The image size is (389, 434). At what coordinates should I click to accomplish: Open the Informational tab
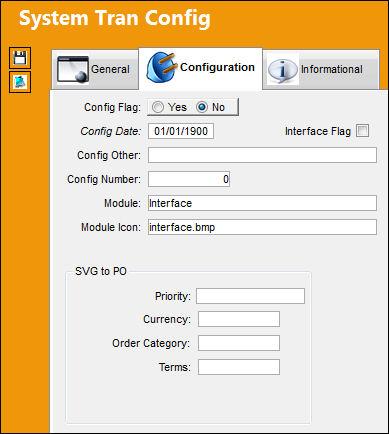[x=321, y=69]
